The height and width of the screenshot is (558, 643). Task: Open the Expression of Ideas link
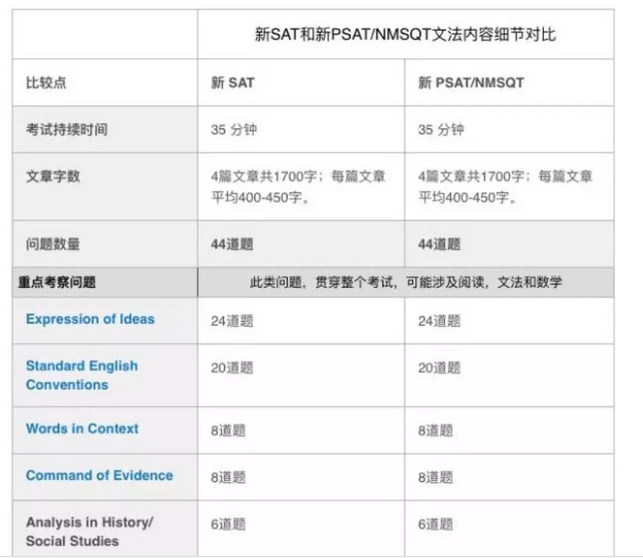(x=90, y=320)
